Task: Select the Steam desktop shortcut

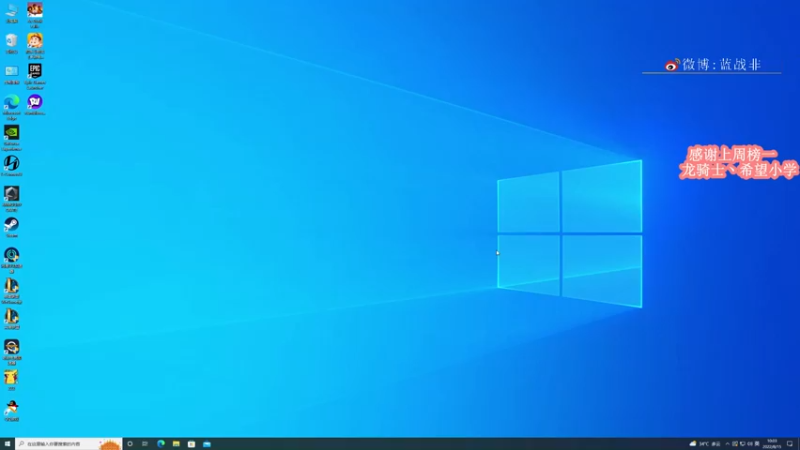Action: 11,227
